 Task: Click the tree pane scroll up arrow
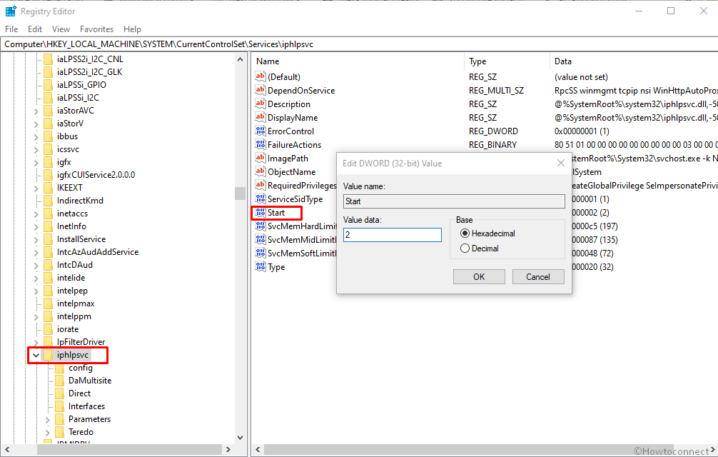[x=240, y=59]
